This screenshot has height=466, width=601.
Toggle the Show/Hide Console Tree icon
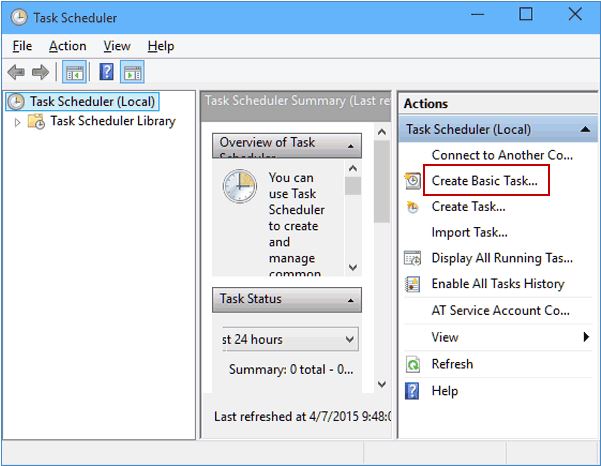73,72
